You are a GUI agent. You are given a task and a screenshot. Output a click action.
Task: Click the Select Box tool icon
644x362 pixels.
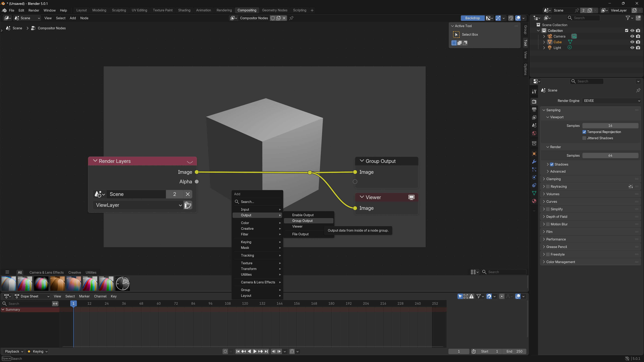pos(456,35)
